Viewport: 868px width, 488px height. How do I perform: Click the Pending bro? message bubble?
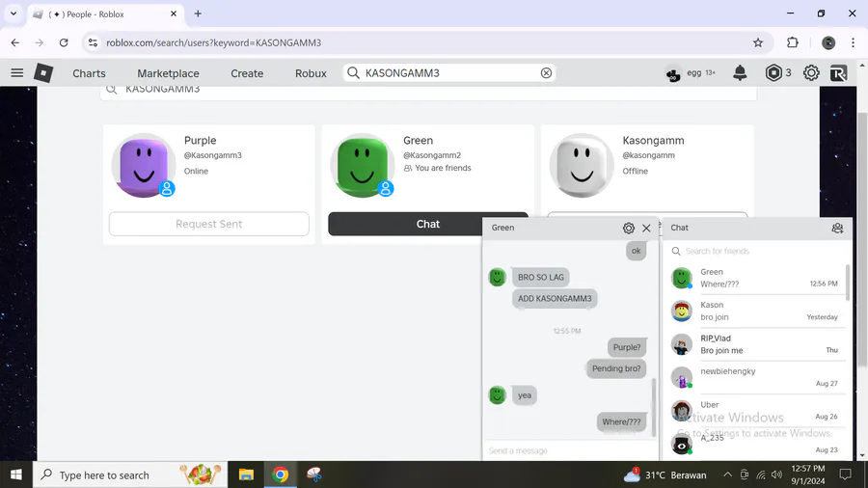pyautogui.click(x=616, y=368)
